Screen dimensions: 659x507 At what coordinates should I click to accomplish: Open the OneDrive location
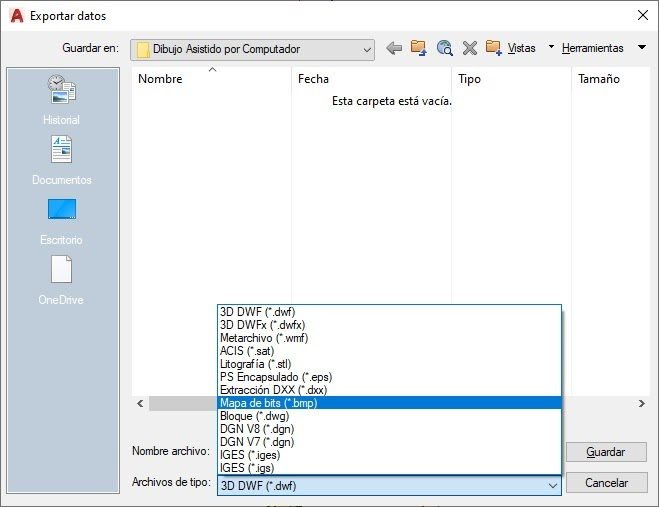(61, 280)
